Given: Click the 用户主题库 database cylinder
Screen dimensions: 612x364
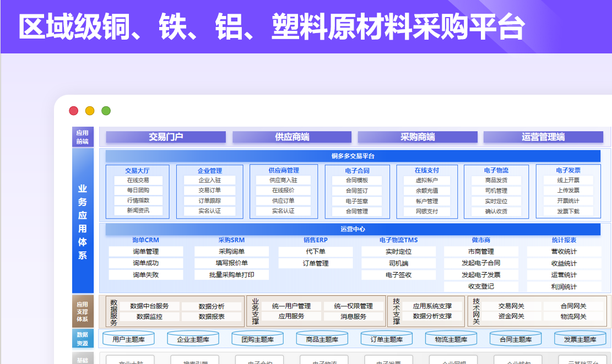Looking at the screenshot, I should click(x=128, y=339).
